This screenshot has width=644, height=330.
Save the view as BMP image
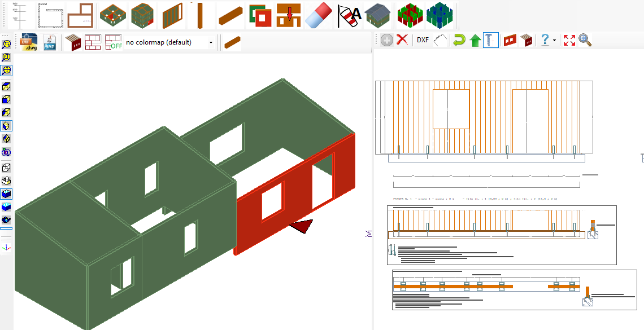pos(50,42)
